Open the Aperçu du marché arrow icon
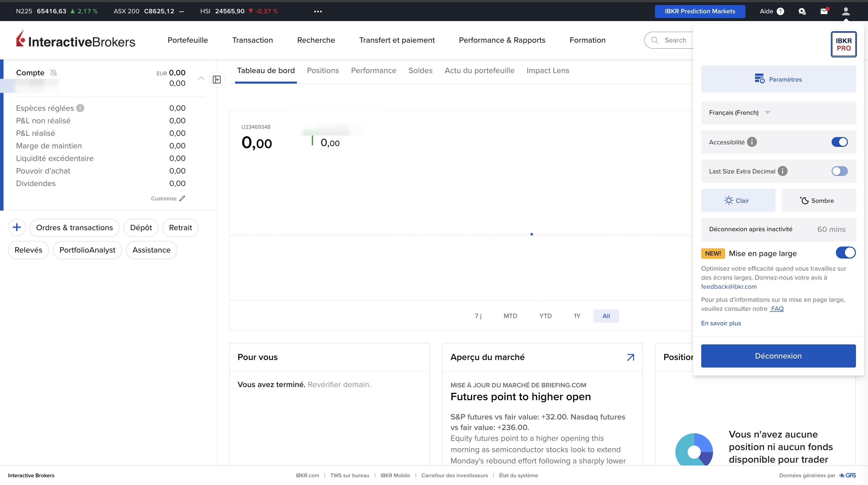868x485 pixels. pyautogui.click(x=630, y=357)
